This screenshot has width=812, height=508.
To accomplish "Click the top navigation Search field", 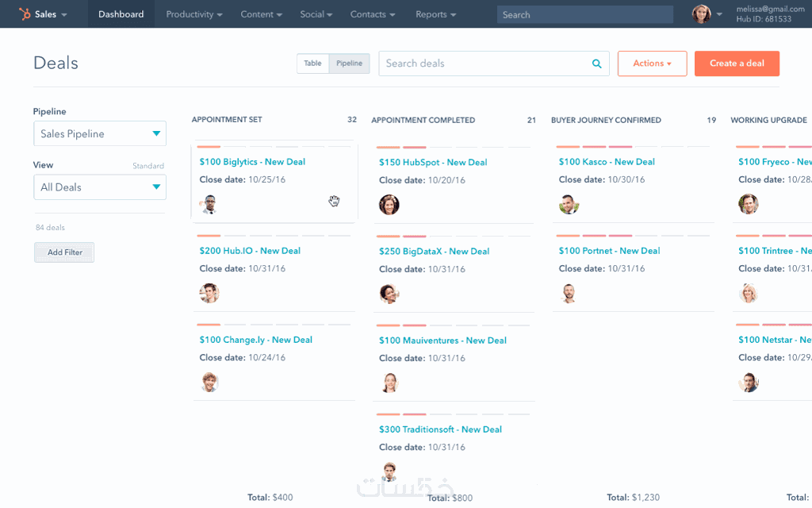I will 585,14.
